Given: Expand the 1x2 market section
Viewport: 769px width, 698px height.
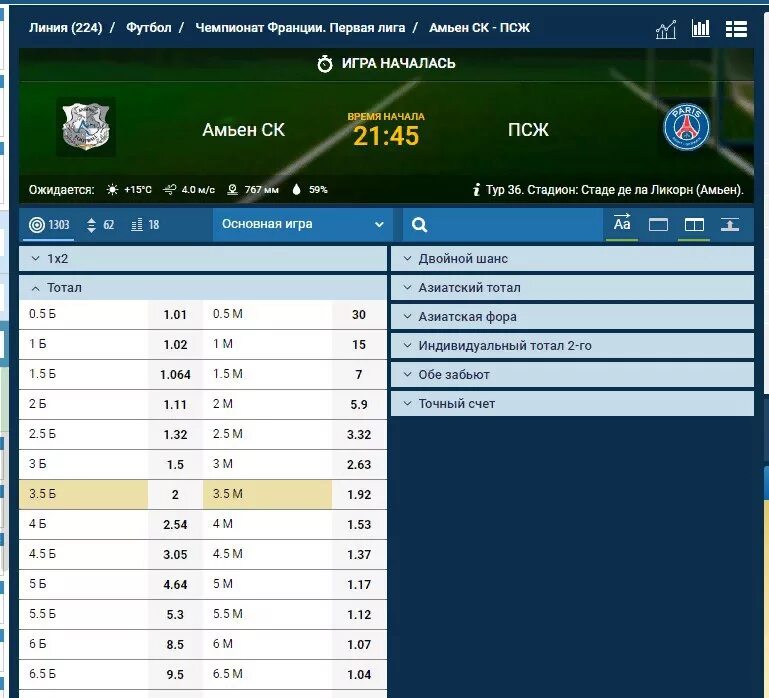Looking at the screenshot, I should (x=203, y=259).
